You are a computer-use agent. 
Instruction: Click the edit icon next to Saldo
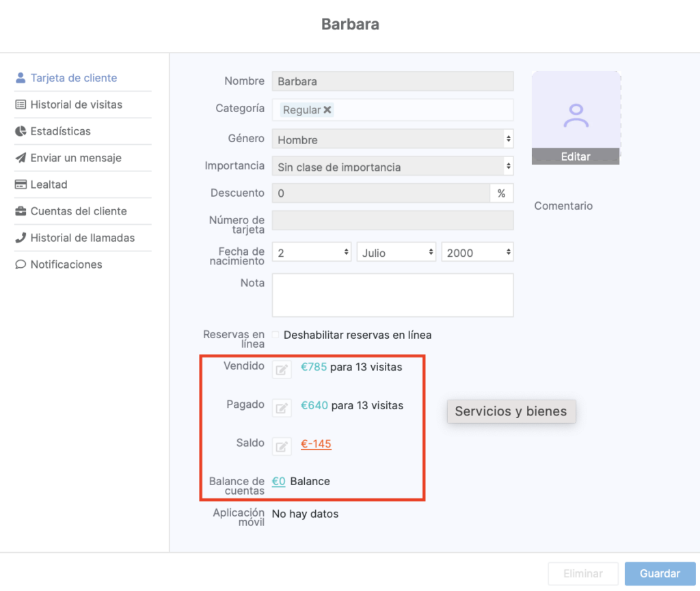282,446
